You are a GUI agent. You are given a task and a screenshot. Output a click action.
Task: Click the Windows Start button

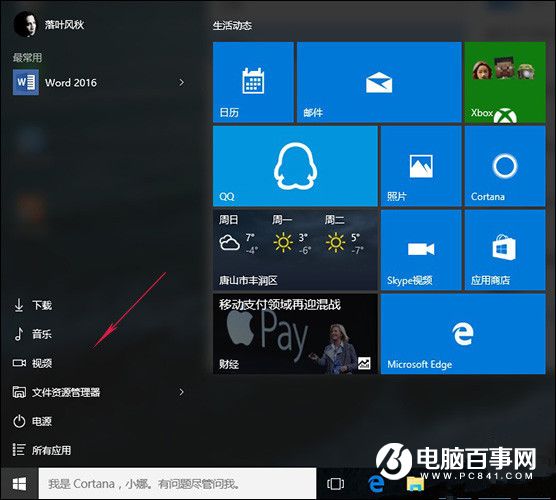click(x=19, y=484)
